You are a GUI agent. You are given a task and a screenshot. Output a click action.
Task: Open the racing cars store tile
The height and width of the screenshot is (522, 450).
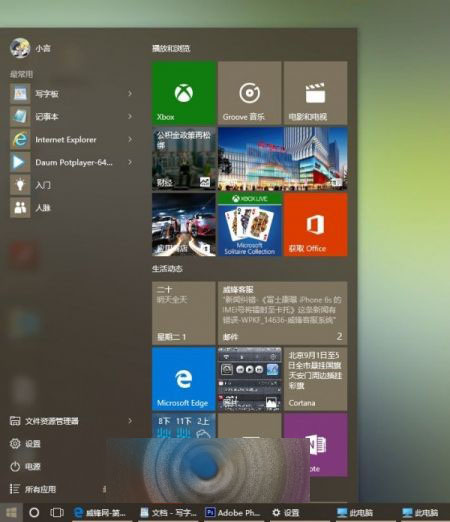tap(184, 225)
